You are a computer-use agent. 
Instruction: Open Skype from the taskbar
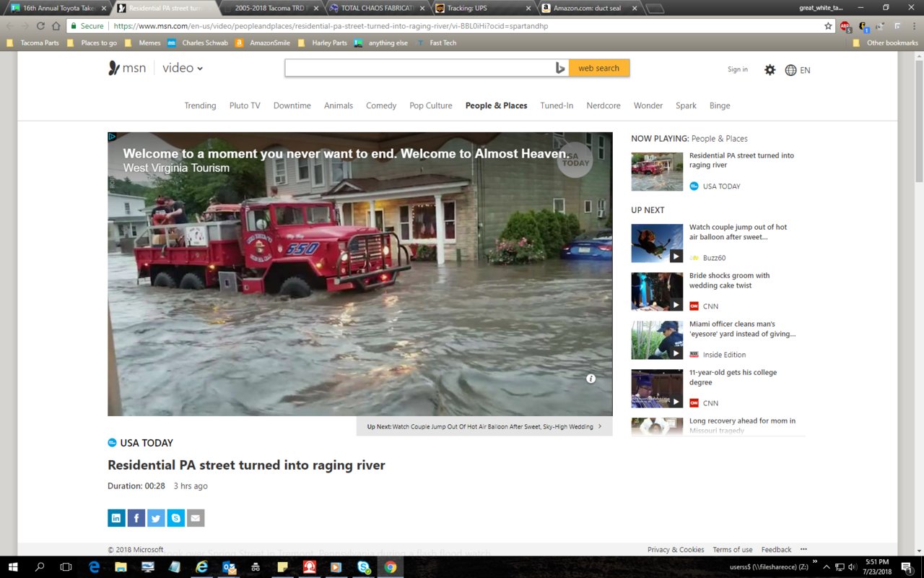pyautogui.click(x=364, y=567)
